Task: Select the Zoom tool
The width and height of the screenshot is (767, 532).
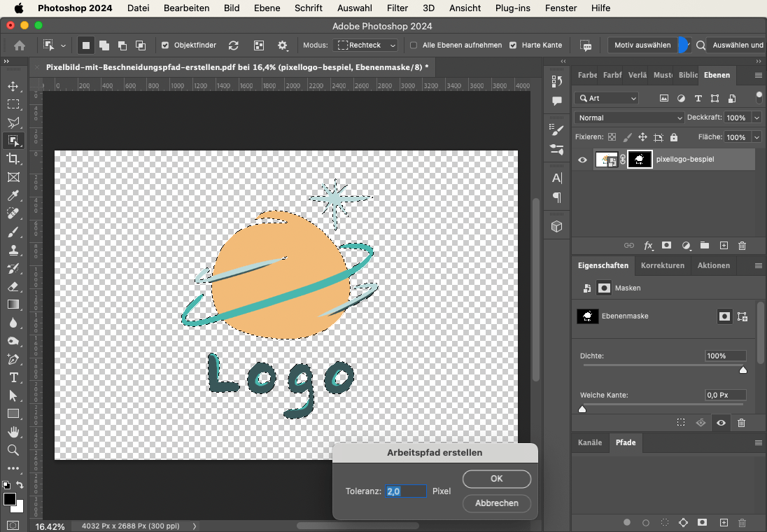Action: (13, 450)
